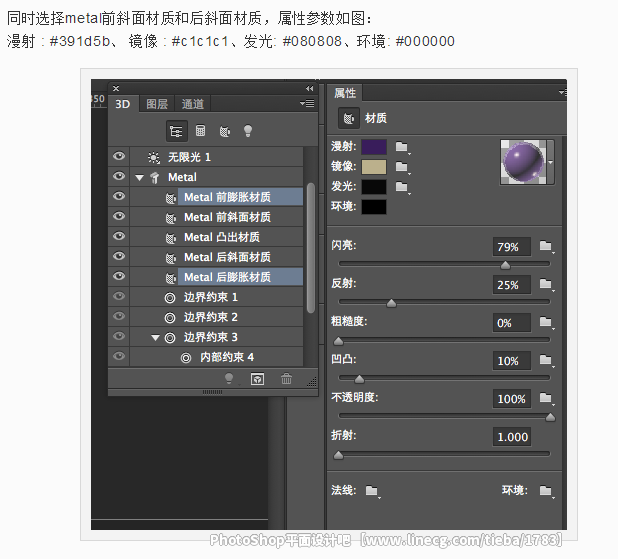This screenshot has width=618, height=559.
Task: Toggle eye for Metal 后膨胀材质
Action: coord(119,276)
